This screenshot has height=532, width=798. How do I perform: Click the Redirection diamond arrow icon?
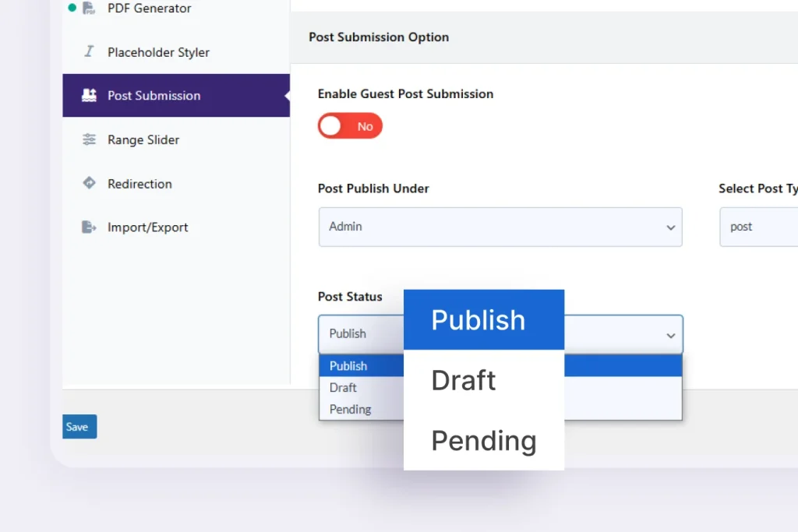point(89,183)
